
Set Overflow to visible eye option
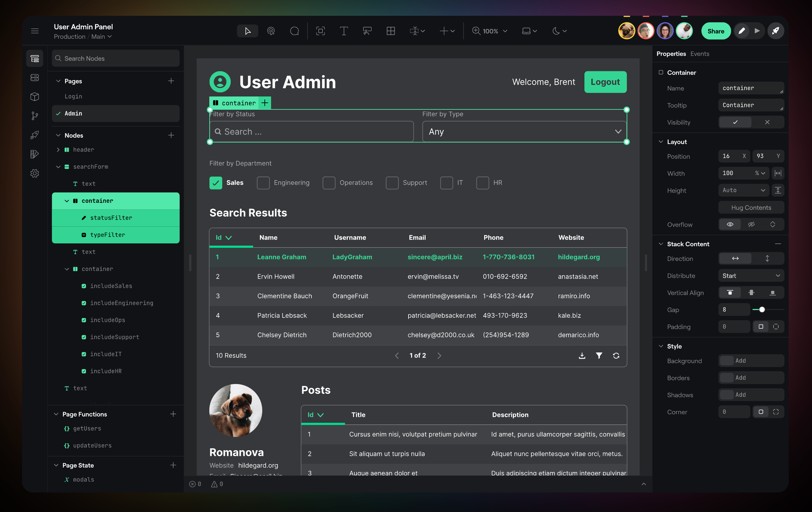[x=730, y=224]
